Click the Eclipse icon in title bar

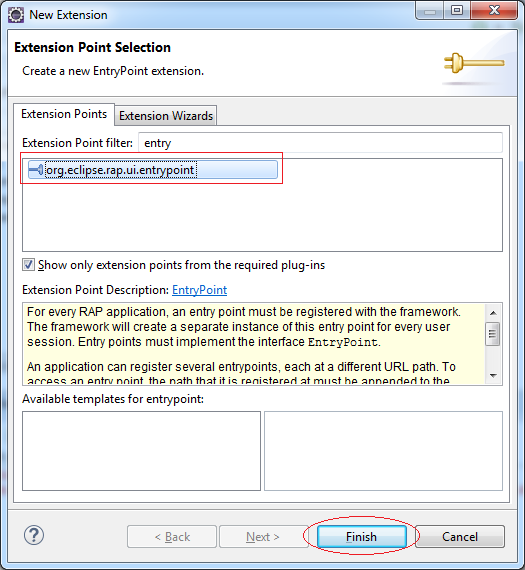[x=16, y=15]
